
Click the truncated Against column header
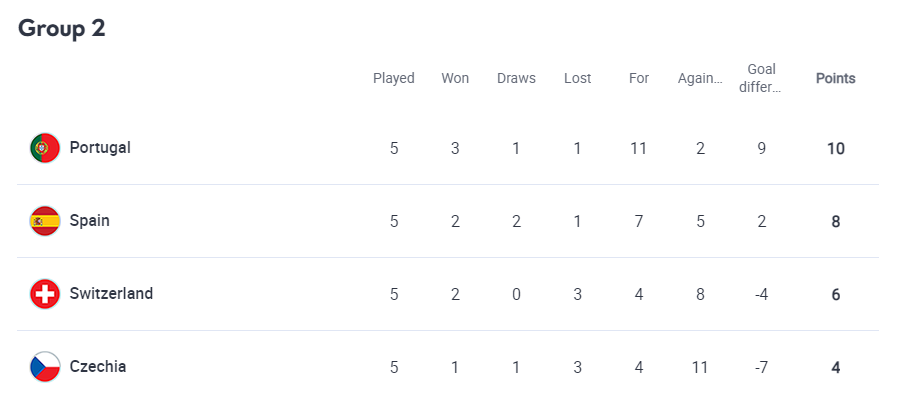[x=700, y=78]
